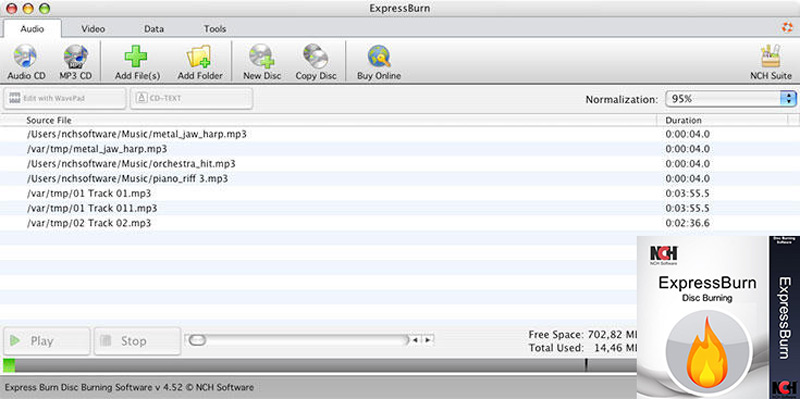Switch to the Audio tab
This screenshot has width=800, height=399.
pyautogui.click(x=32, y=29)
